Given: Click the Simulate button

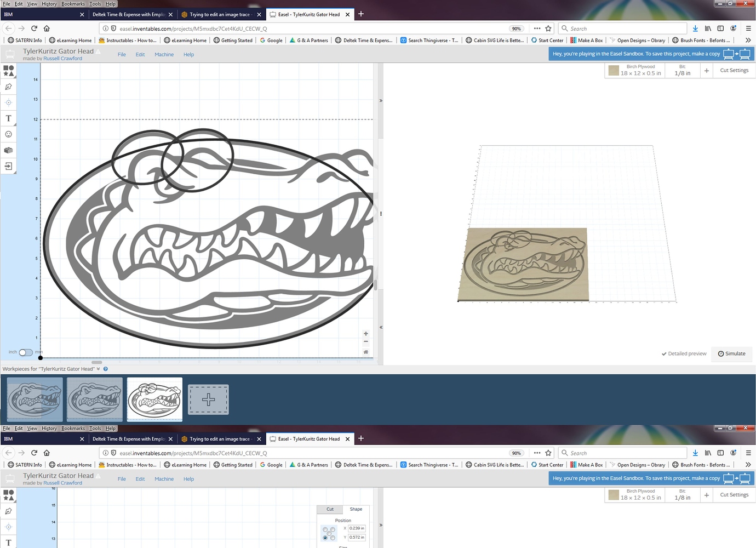Looking at the screenshot, I should 731,353.
